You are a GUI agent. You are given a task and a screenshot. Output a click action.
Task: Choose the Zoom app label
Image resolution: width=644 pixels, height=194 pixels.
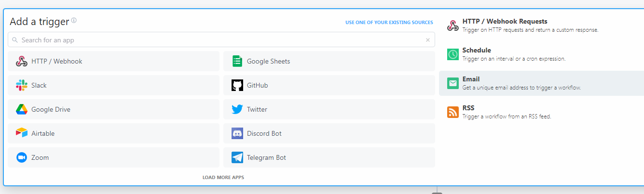40,157
